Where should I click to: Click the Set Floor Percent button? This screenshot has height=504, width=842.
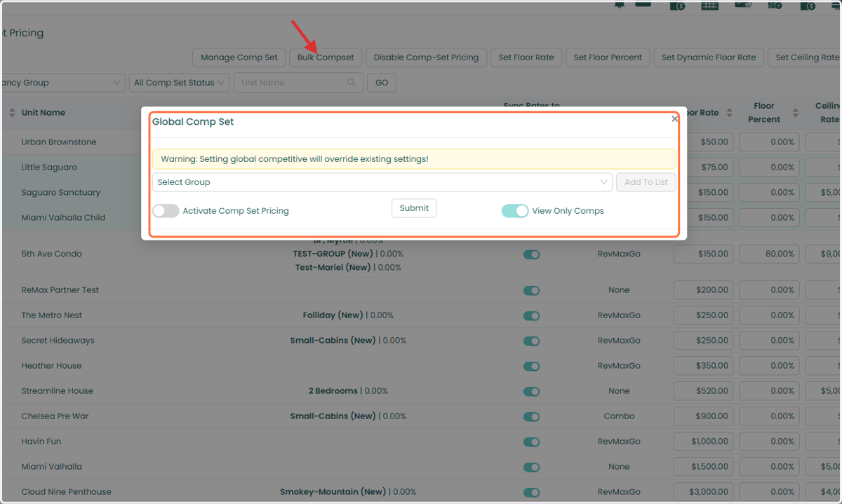click(x=608, y=57)
